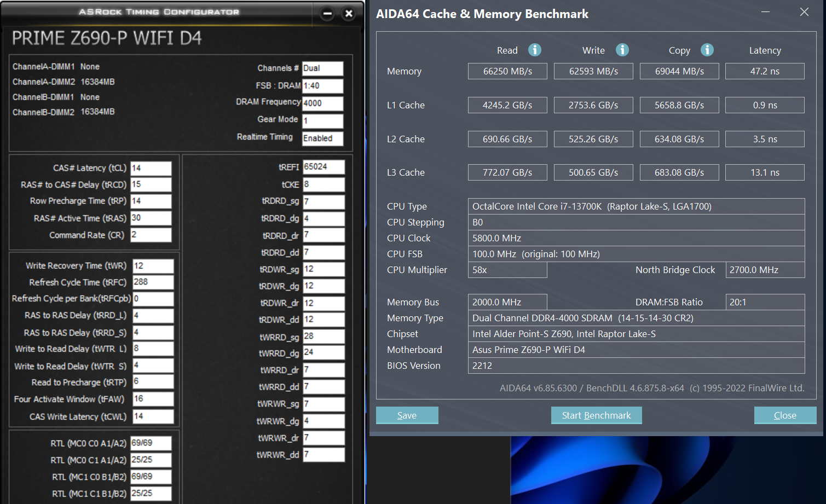Click the Realtime Timing field

(x=323, y=138)
